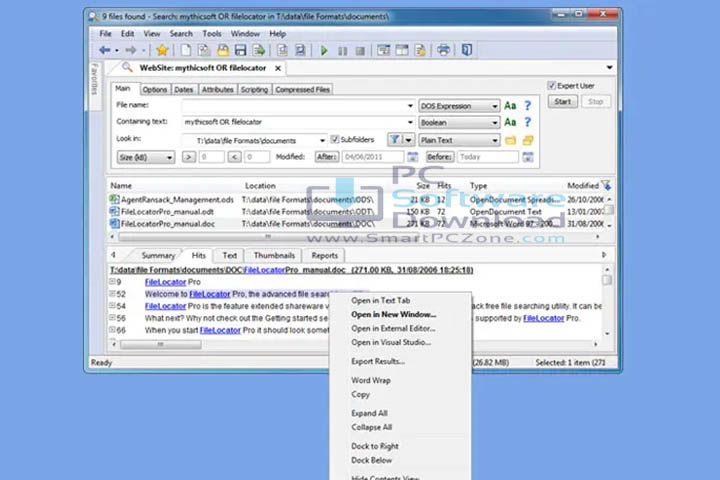Choose Export Results from context menu
Viewport: 720px width, 480px height.
coord(378,361)
